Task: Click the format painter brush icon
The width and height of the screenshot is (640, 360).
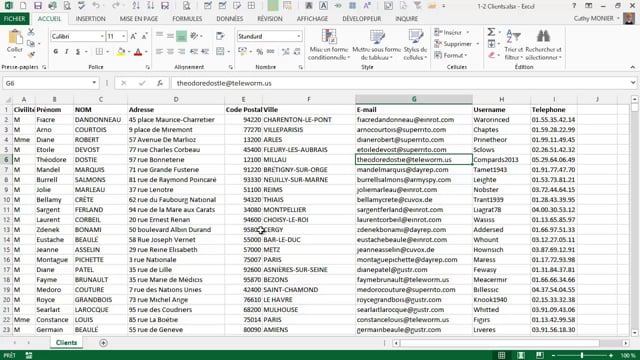Action: [31, 54]
